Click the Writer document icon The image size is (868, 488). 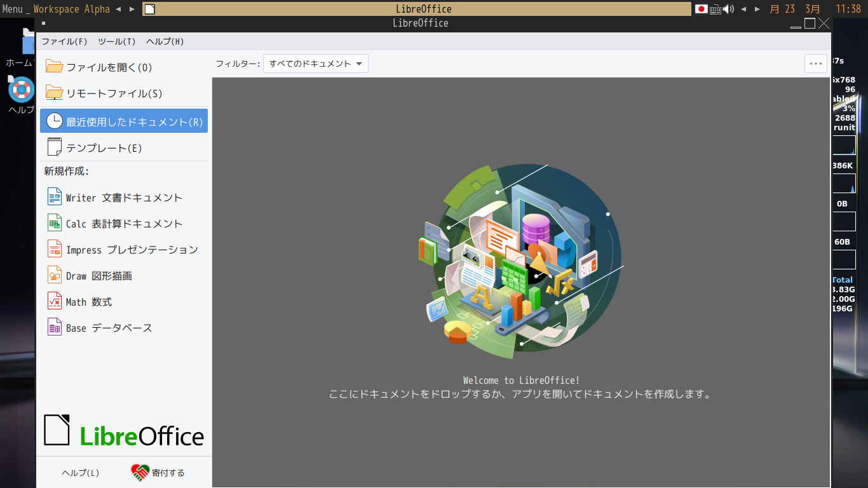[55, 198]
